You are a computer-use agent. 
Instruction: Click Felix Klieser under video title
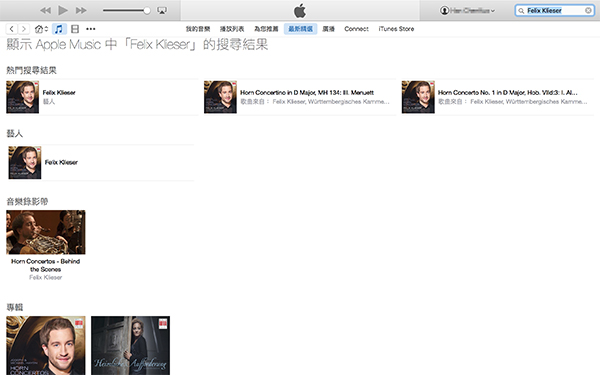(46, 277)
